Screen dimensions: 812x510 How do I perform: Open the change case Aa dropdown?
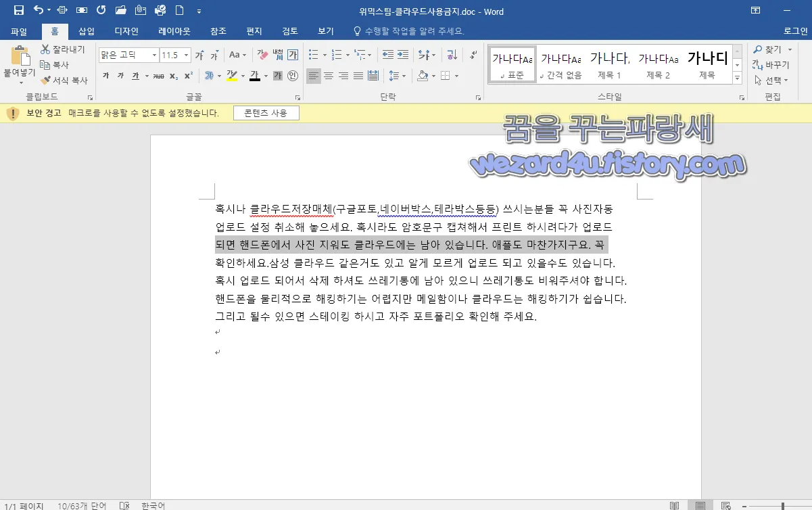pyautogui.click(x=237, y=55)
